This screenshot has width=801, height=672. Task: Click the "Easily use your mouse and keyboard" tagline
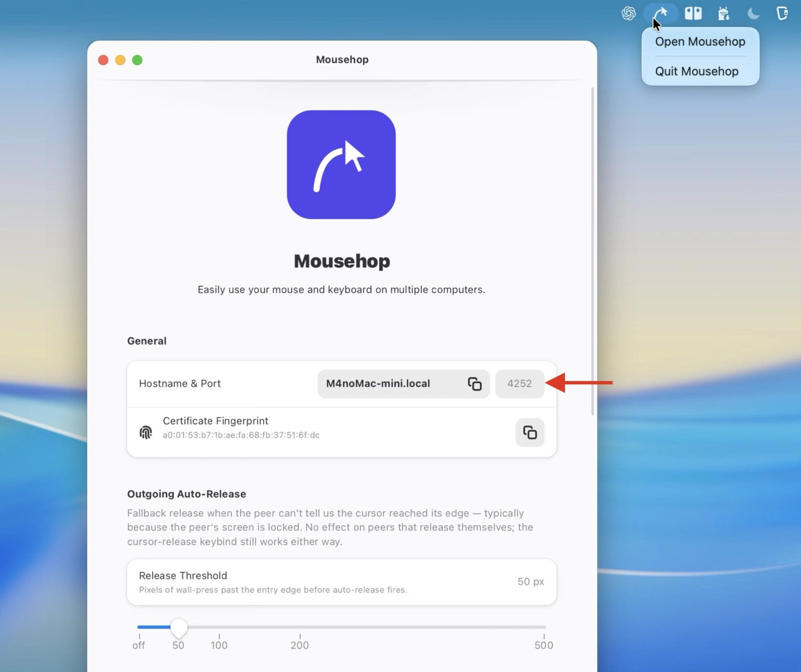341,290
